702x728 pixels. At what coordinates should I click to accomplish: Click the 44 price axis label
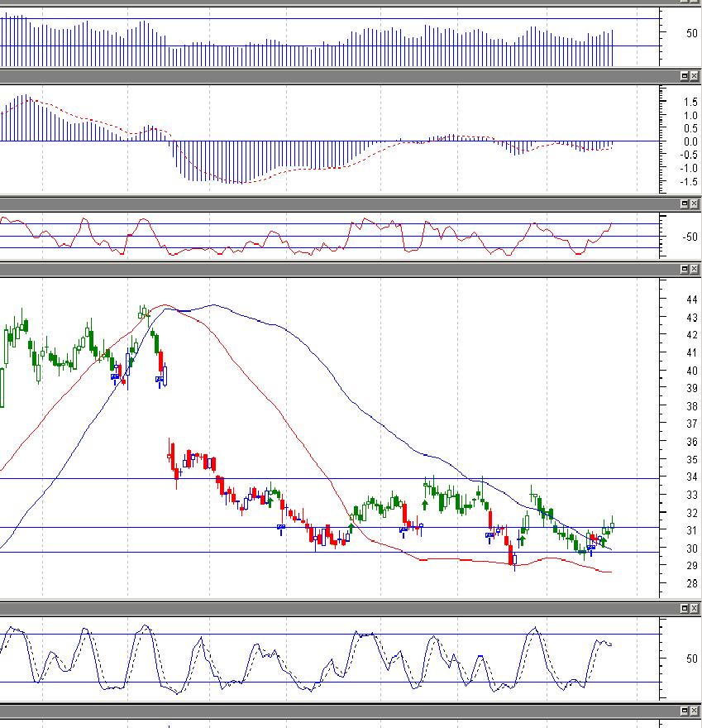click(x=692, y=300)
